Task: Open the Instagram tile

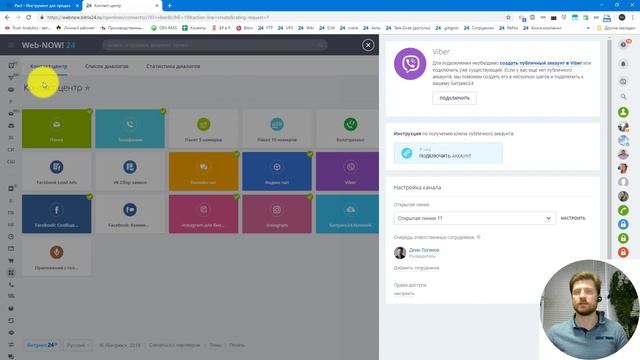Action: click(277, 214)
